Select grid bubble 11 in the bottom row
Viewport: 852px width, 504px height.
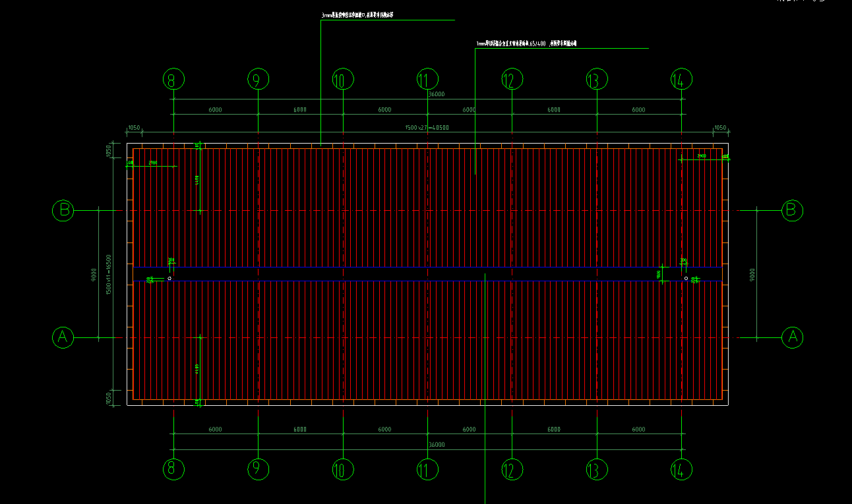pyautogui.click(x=428, y=469)
